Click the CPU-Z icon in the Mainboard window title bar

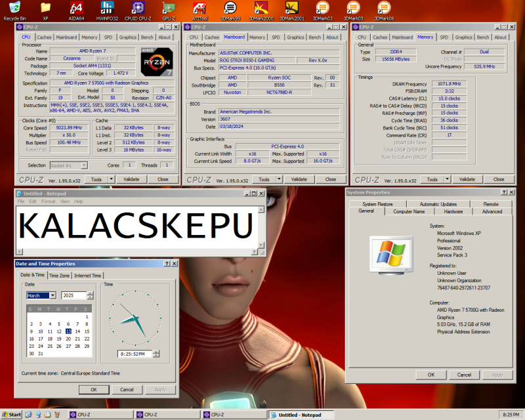click(x=188, y=27)
